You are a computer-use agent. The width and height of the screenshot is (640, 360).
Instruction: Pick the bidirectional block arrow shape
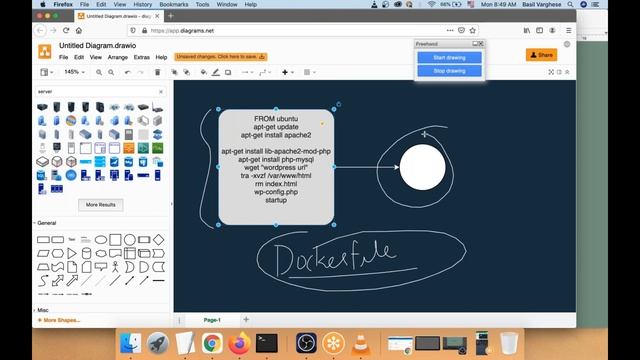(58, 280)
